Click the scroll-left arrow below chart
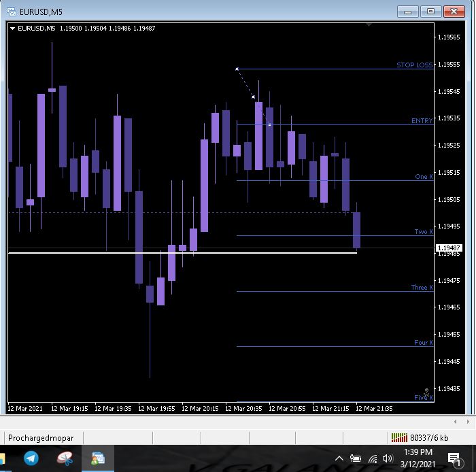 tap(455, 422)
